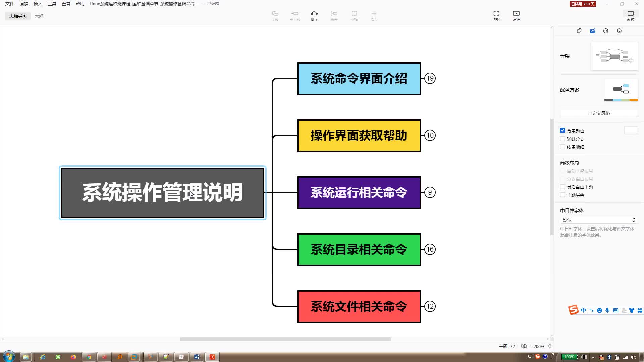Click the zoom level stepper arrows beside 200%

549,346
